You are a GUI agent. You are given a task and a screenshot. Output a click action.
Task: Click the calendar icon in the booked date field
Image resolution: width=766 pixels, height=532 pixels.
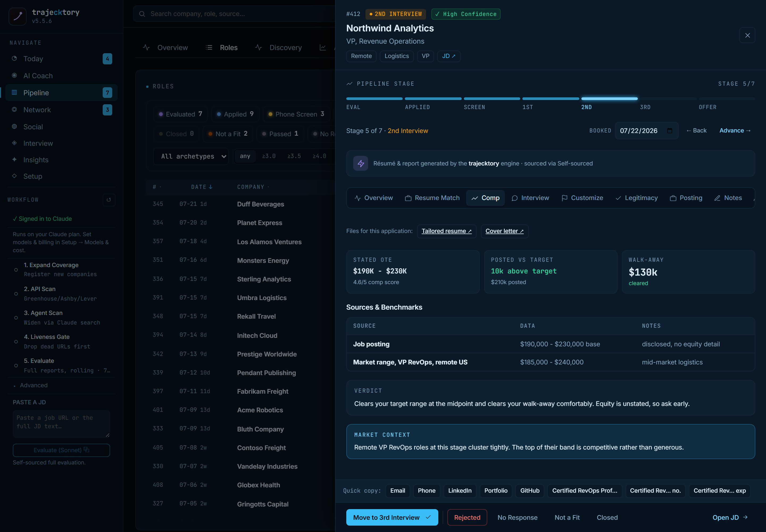pyautogui.click(x=669, y=131)
